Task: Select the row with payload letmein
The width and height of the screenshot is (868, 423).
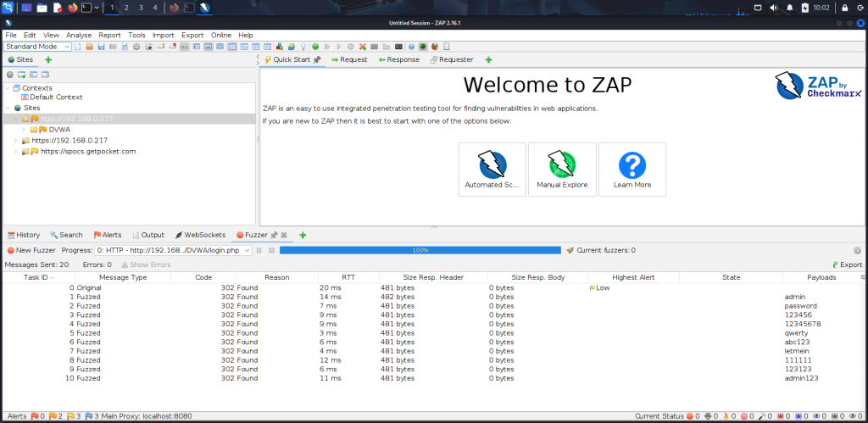Action: coord(434,351)
